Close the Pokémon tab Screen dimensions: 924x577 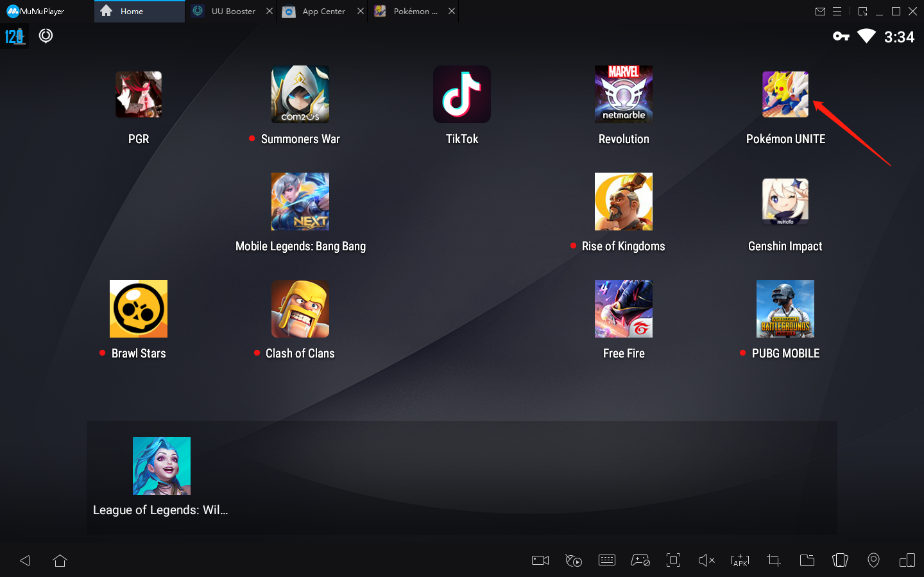coord(452,12)
